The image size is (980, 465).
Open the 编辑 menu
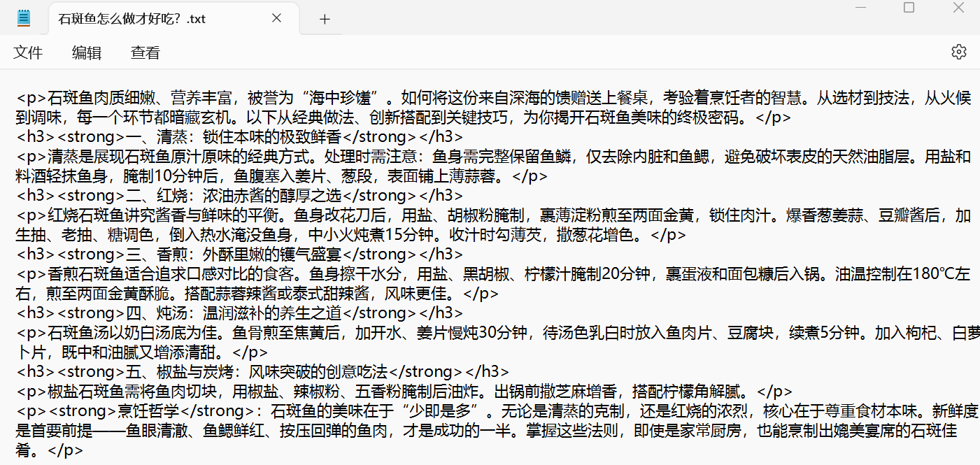pyautogui.click(x=87, y=52)
